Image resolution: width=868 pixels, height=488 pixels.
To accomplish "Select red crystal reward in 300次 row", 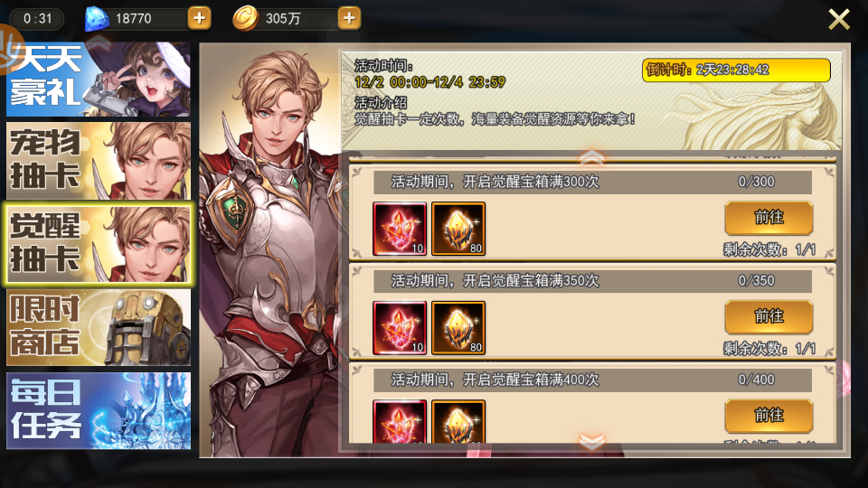I will [400, 229].
